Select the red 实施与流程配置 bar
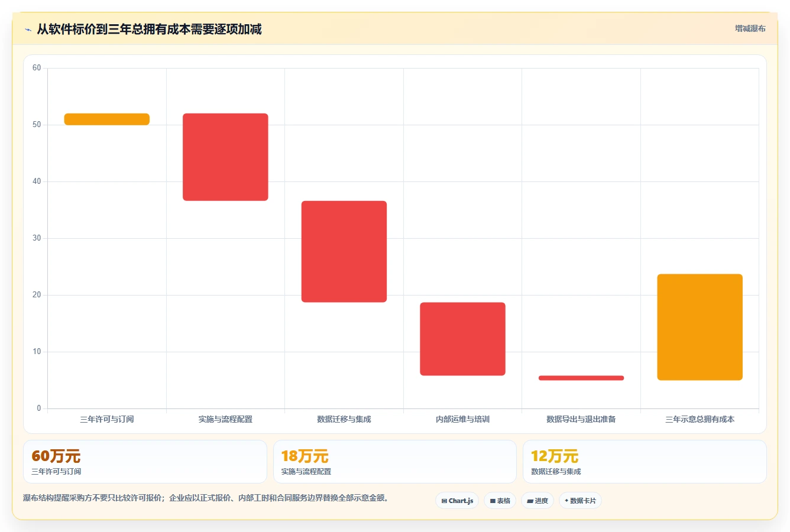Image resolution: width=790 pixels, height=532 pixels. pos(225,157)
